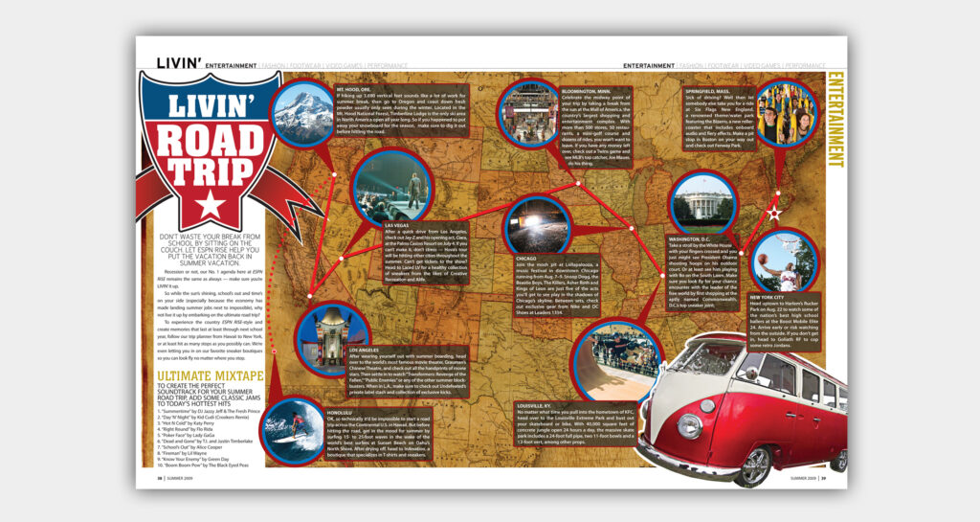Click the "DON'T WASTE YOUR BREAK" intro headline
The height and width of the screenshot is (522, 980).
point(210,250)
